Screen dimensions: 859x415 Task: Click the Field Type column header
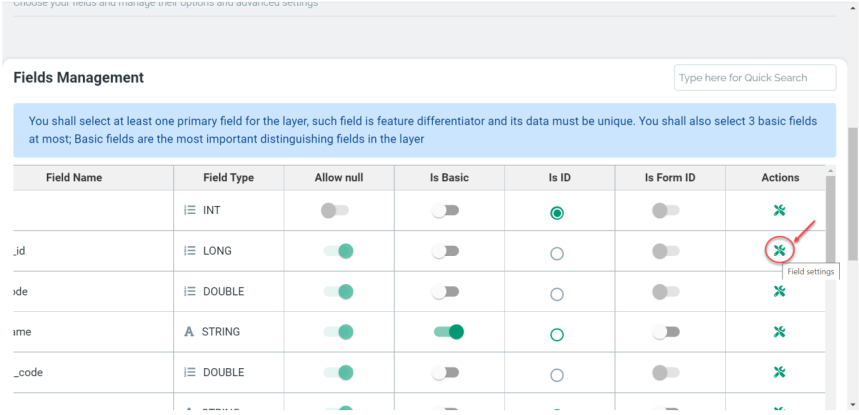(228, 178)
